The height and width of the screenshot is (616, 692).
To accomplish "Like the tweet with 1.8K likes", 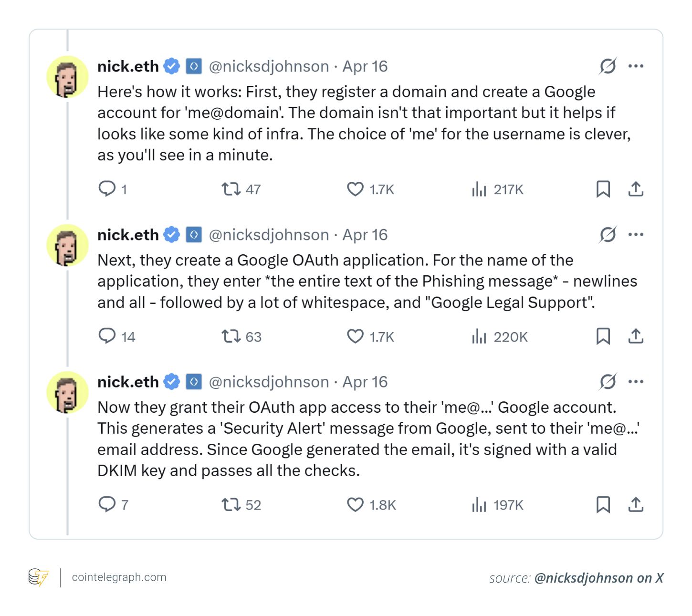I will click(355, 504).
